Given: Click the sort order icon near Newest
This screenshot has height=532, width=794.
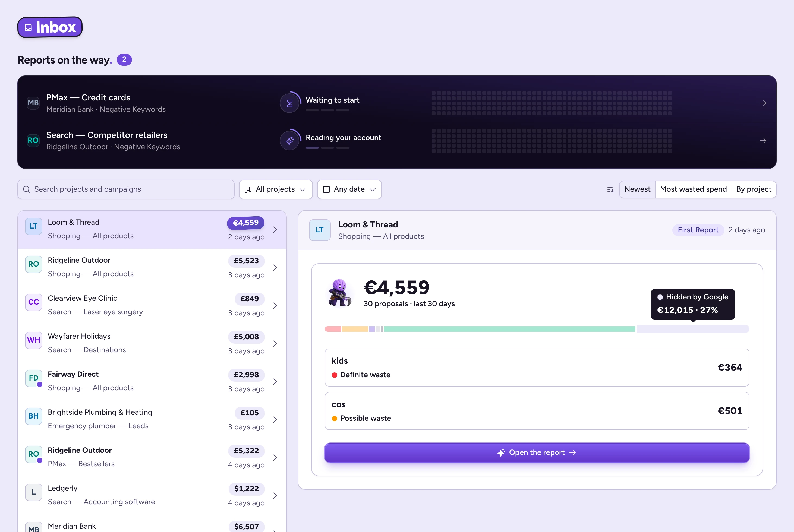Looking at the screenshot, I should 610,189.
